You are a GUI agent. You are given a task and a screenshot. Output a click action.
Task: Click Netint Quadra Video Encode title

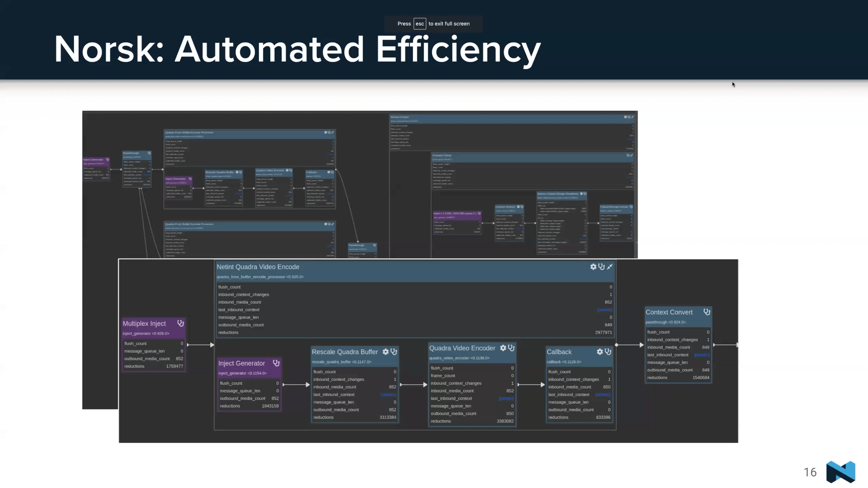point(258,267)
